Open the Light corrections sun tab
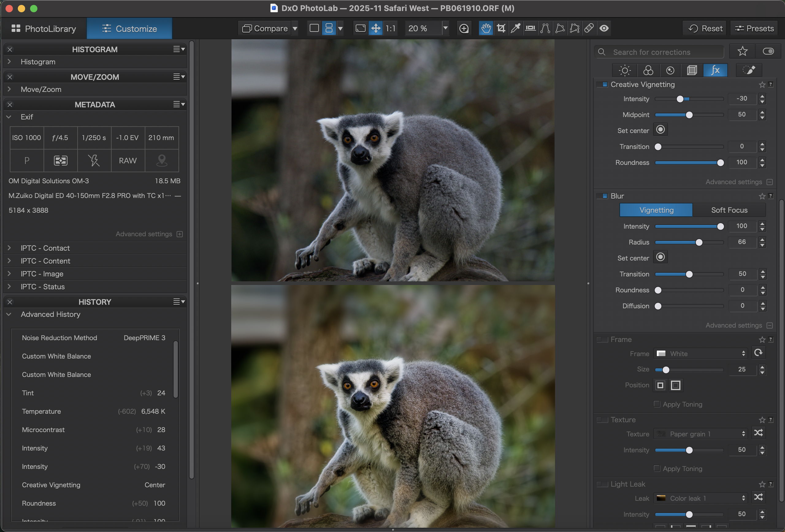 625,70
